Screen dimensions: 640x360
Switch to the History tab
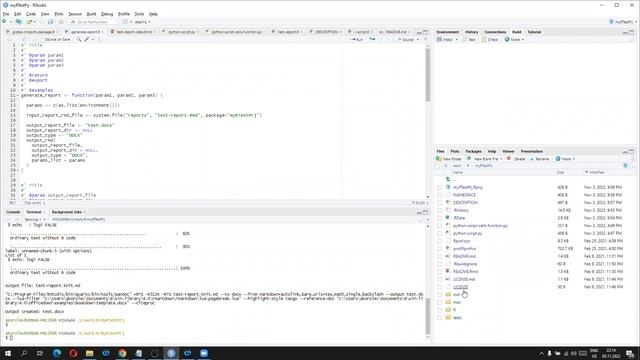[x=471, y=32]
